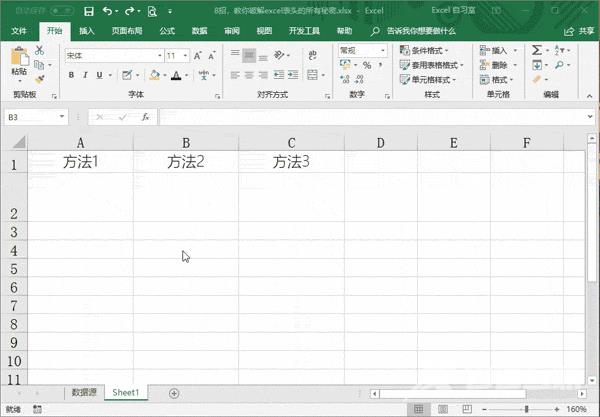Open the Developer tools tab
The width and height of the screenshot is (600, 417).
304,31
